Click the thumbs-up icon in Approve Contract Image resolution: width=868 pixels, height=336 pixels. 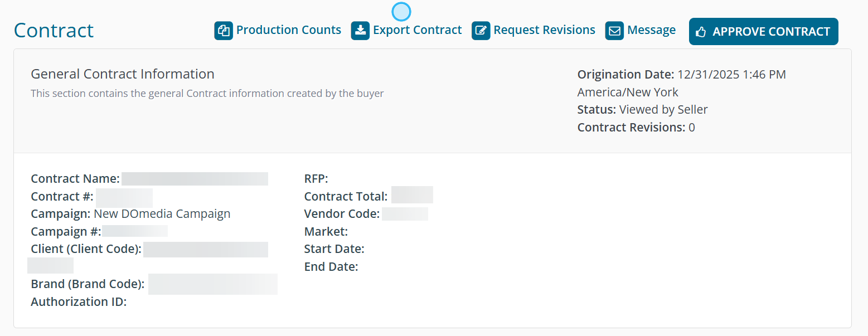click(x=701, y=32)
